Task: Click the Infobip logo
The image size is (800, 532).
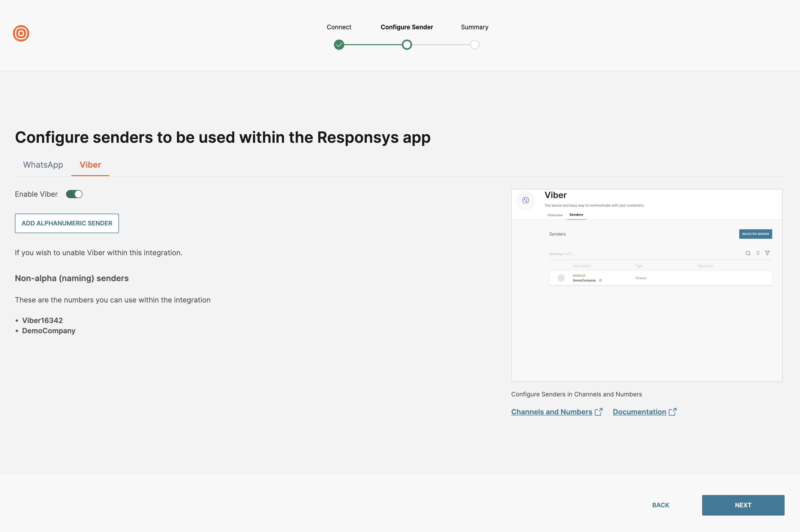Action: (21, 33)
